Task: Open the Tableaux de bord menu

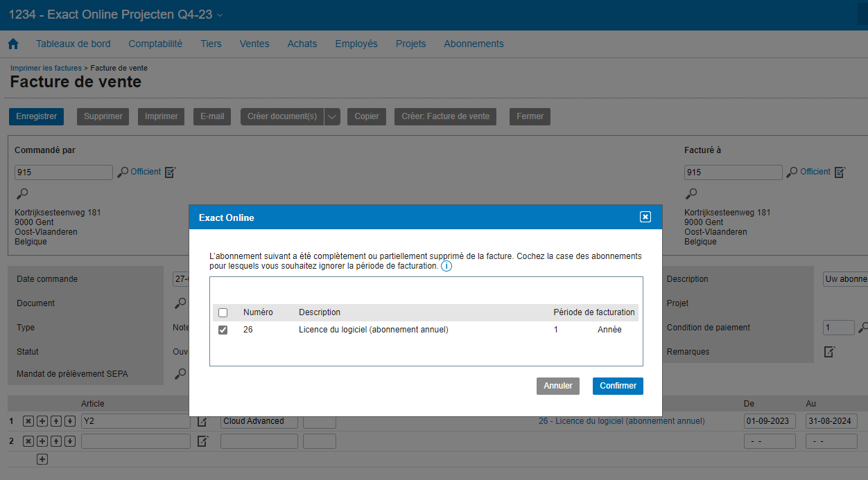Action: (x=73, y=44)
